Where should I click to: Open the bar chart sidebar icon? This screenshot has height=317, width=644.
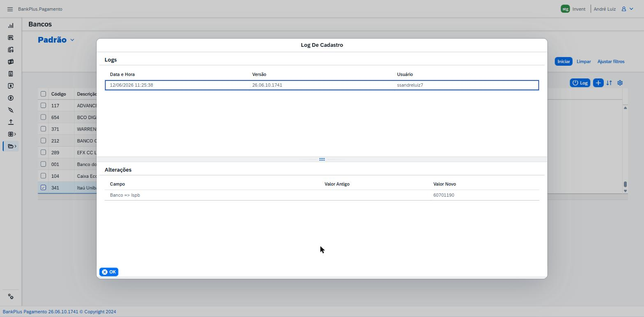(x=11, y=25)
